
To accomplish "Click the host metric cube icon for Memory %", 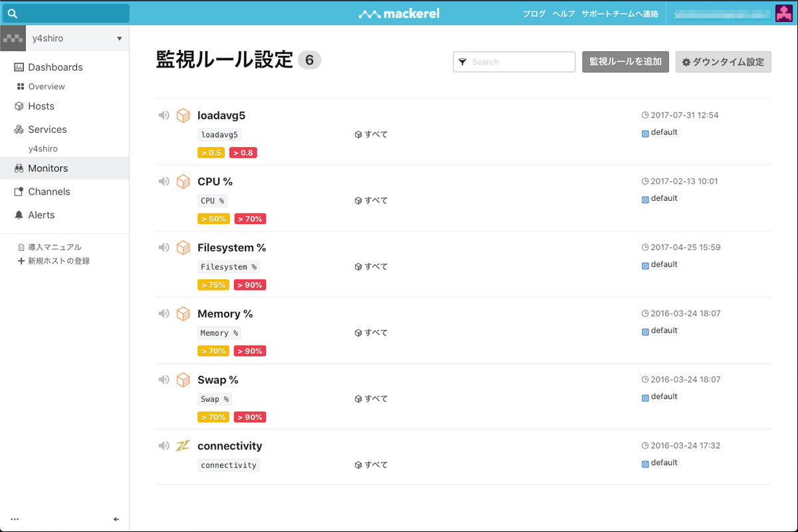I will click(x=183, y=314).
